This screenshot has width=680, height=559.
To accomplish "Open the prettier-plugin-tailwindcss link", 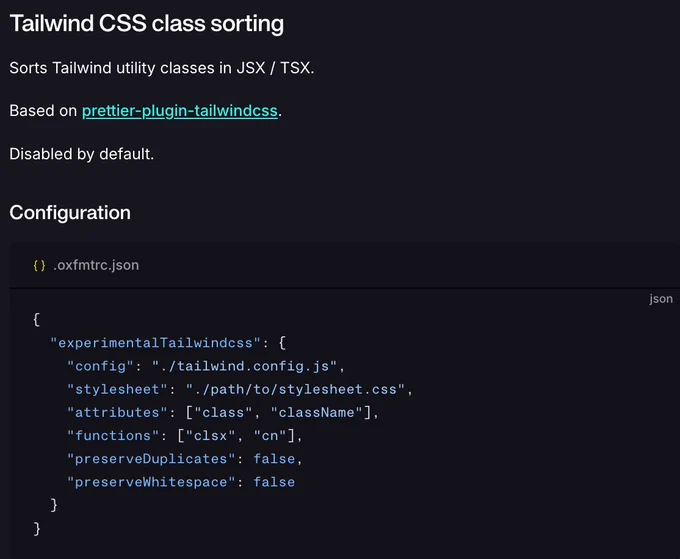I will (x=180, y=111).
